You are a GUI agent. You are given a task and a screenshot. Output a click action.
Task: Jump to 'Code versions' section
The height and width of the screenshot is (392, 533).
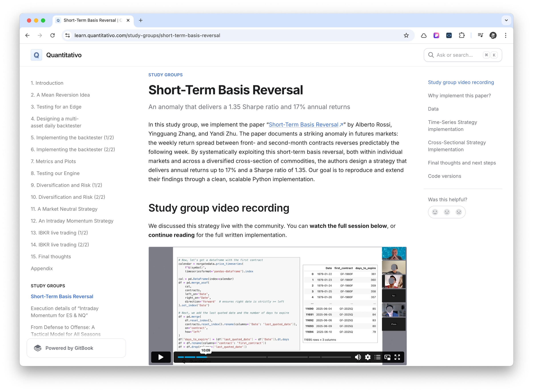[444, 176]
